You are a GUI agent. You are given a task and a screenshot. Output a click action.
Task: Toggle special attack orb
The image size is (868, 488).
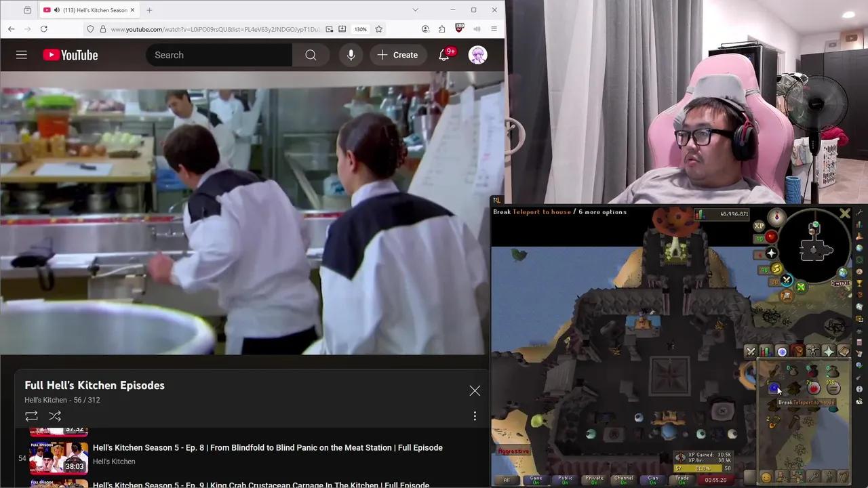coord(787,279)
